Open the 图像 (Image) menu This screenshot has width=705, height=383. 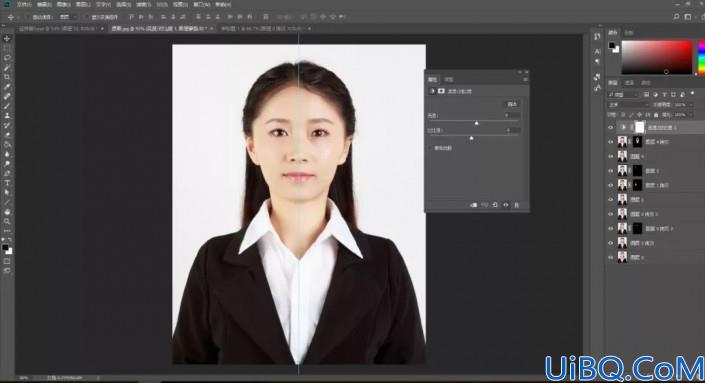pyautogui.click(x=63, y=4)
